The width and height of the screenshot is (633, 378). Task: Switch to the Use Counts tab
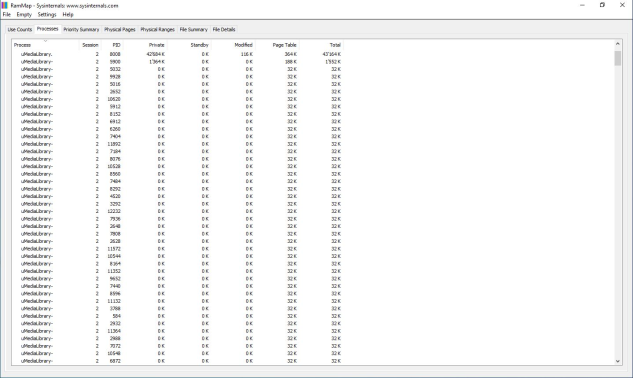[x=20, y=29]
